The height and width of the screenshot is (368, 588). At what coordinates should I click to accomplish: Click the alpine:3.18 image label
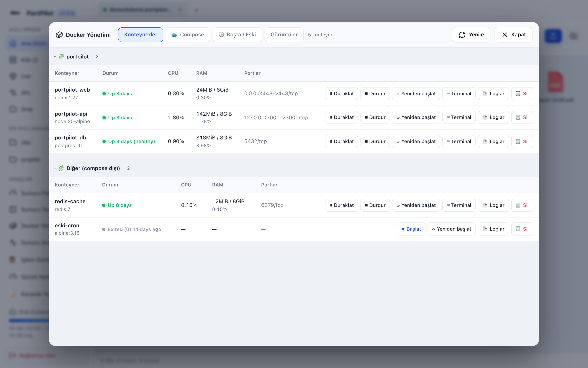[67, 233]
